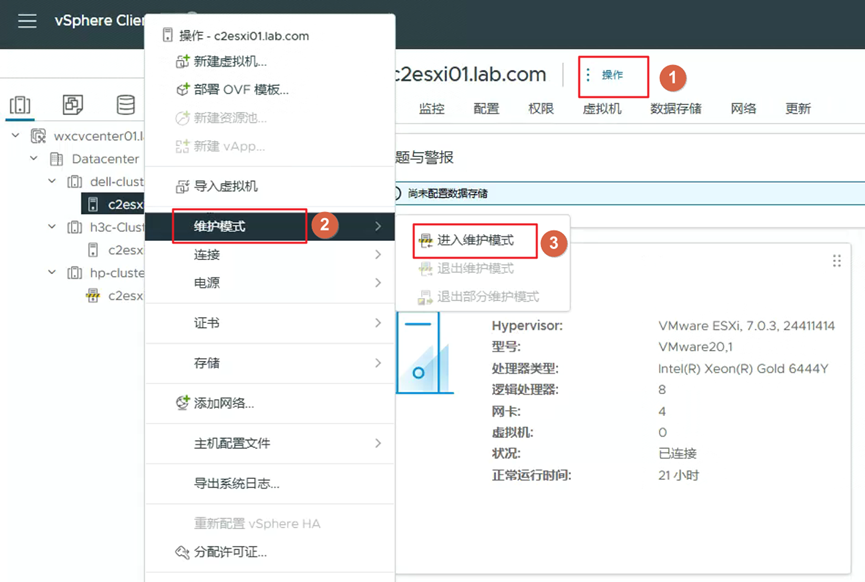Click the maintenance-mode host icon under hp-cluster
Image resolution: width=865 pixels, height=582 pixels.
click(93, 296)
